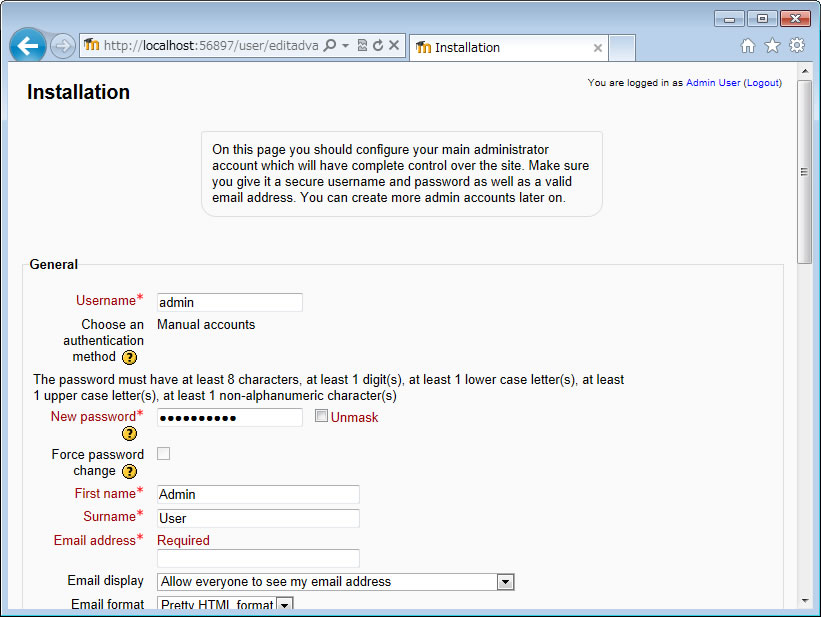This screenshot has width=821, height=617.
Task: Enable the Unmask password checkbox
Action: pos(321,416)
